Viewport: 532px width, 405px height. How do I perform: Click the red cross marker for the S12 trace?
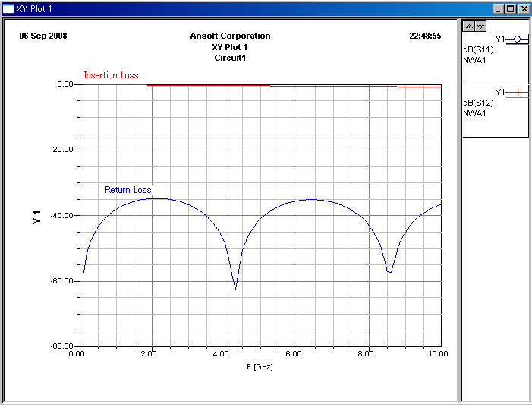518,92
